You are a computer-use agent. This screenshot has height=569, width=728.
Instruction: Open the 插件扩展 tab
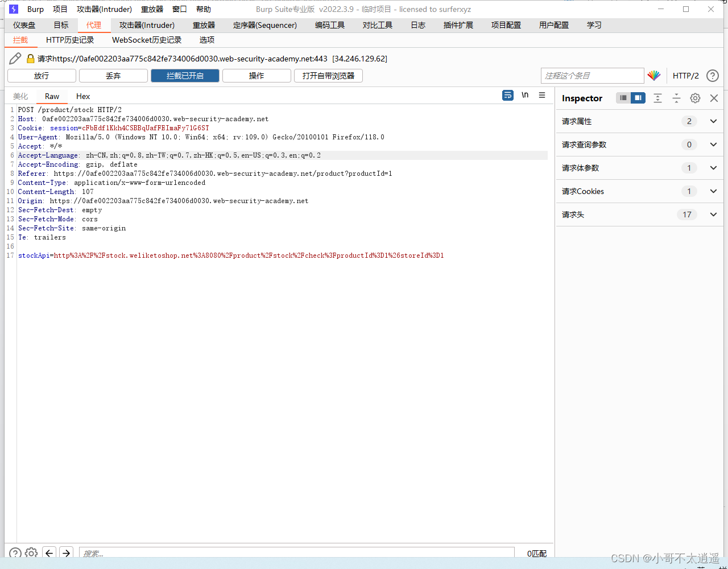tap(458, 25)
